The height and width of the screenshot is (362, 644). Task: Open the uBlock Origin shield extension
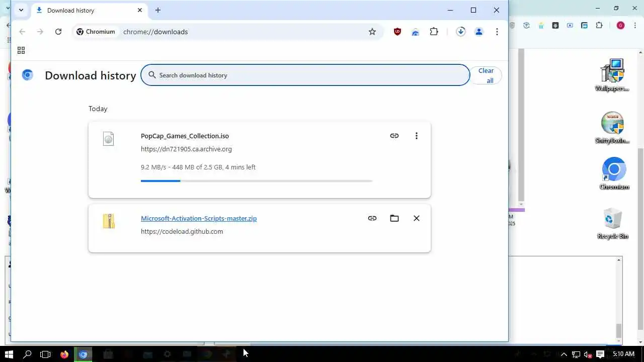point(397,32)
